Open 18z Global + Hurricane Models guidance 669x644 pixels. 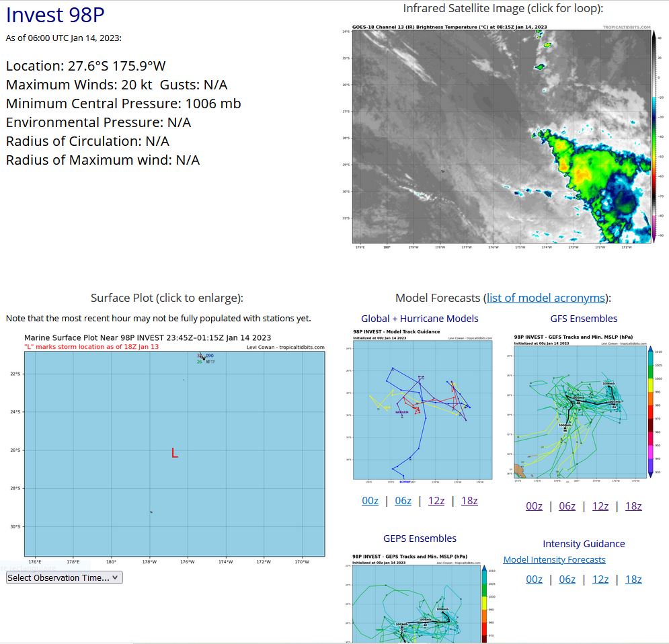pos(469,500)
